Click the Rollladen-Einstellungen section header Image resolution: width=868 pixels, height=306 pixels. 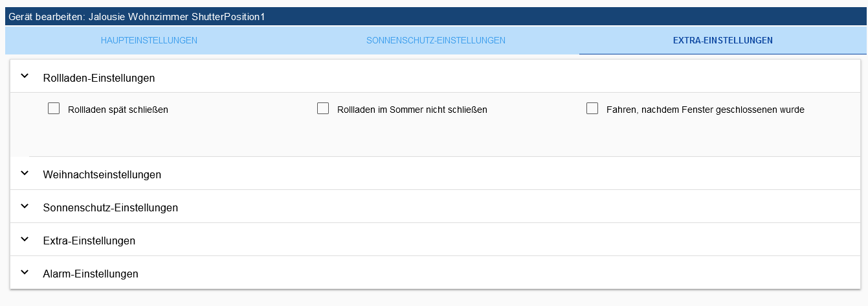(x=435, y=76)
